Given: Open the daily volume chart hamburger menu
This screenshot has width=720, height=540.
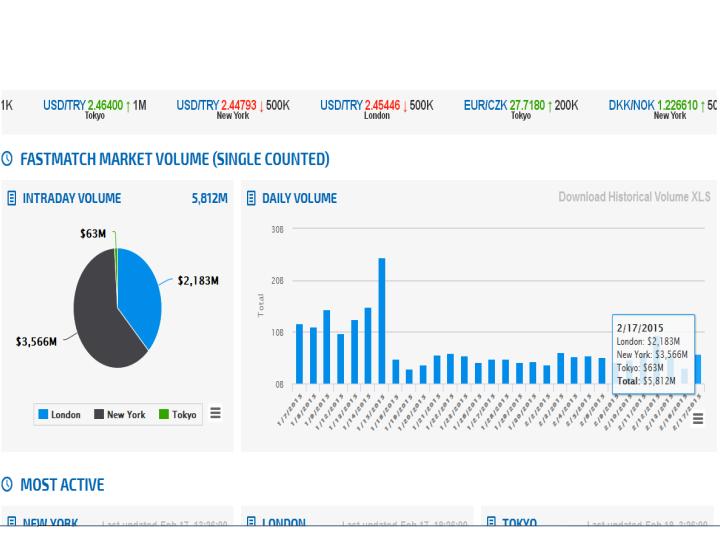Looking at the screenshot, I should (x=697, y=418).
